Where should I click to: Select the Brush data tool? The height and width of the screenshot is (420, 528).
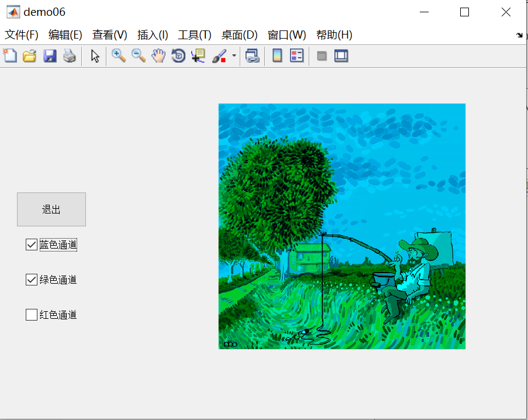(219, 56)
